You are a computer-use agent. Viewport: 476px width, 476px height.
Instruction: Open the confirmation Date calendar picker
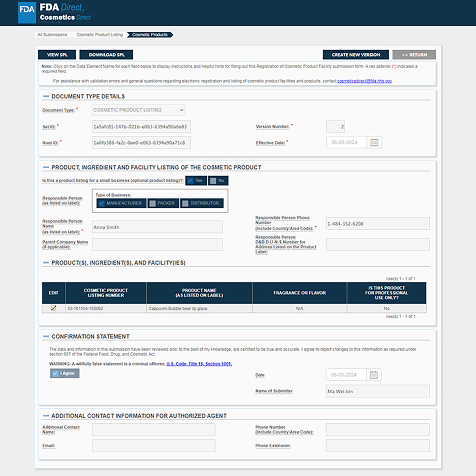coord(373,375)
